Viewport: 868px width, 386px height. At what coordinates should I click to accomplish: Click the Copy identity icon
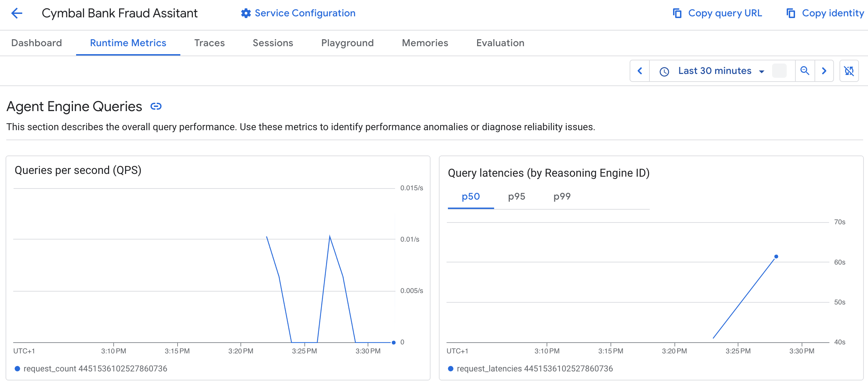tap(791, 14)
